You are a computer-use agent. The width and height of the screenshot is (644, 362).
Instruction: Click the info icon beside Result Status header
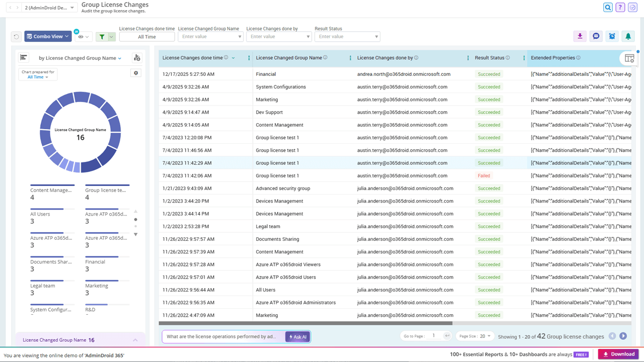(508, 58)
